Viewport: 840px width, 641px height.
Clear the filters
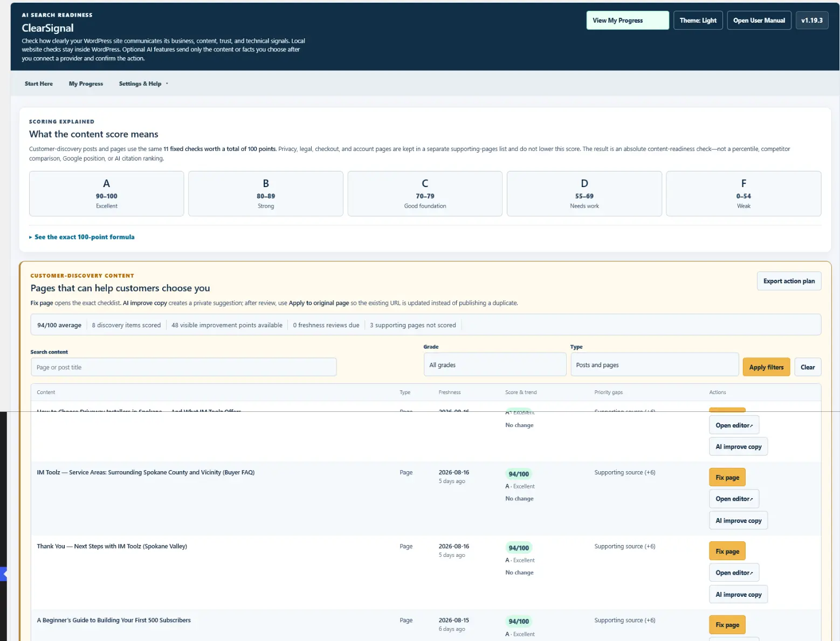tap(808, 367)
